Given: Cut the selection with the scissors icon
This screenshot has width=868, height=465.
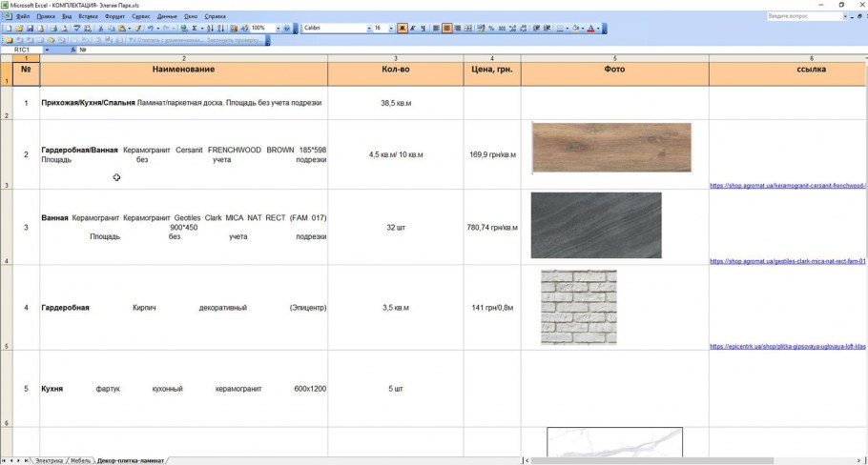Looking at the screenshot, I should click(x=101, y=28).
